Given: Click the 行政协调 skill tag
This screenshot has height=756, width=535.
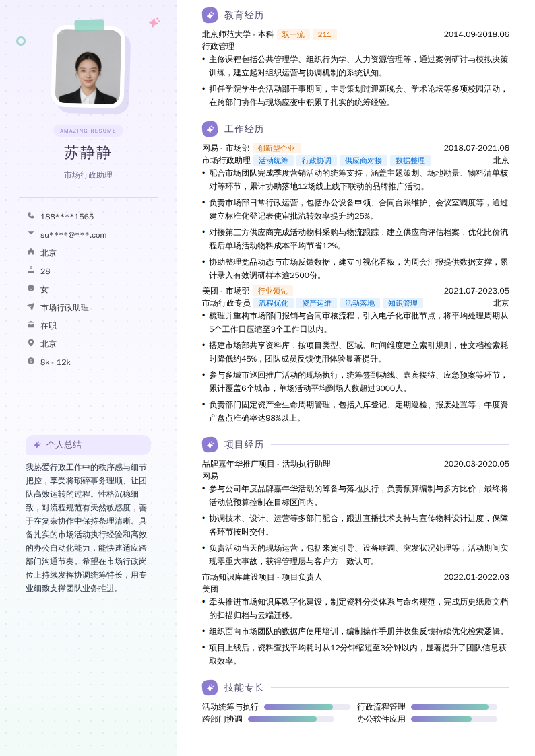Looking at the screenshot, I should (x=317, y=160).
